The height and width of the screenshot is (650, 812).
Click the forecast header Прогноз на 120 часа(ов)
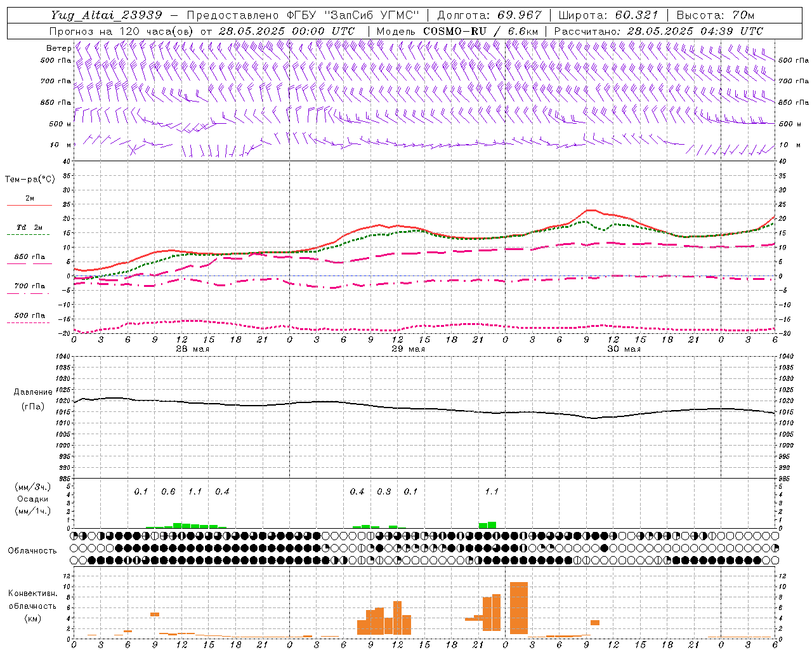(122, 31)
